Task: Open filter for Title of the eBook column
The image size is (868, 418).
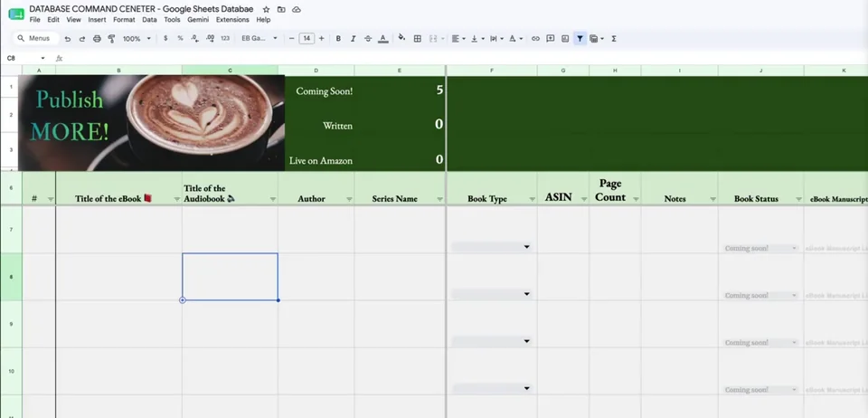Action: 176,199
